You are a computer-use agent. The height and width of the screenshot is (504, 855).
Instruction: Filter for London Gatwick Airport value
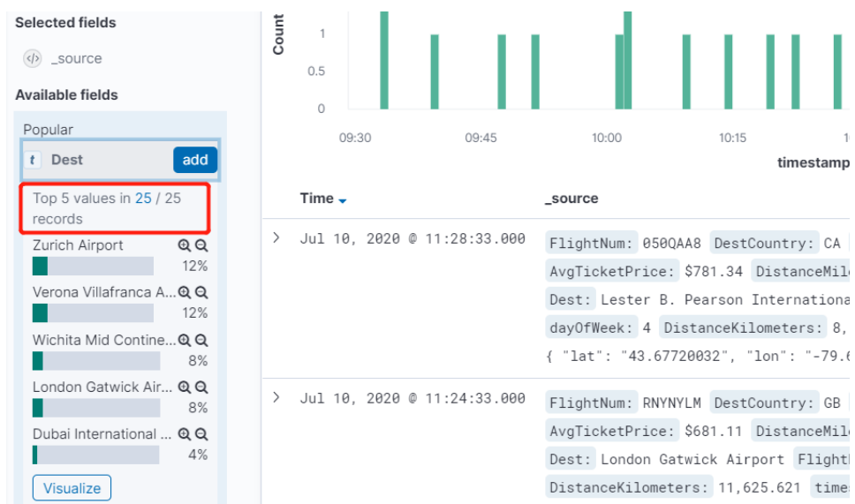click(185, 387)
